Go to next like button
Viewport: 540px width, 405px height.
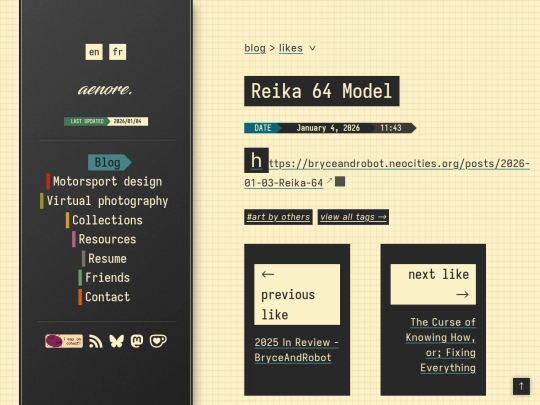433,284
